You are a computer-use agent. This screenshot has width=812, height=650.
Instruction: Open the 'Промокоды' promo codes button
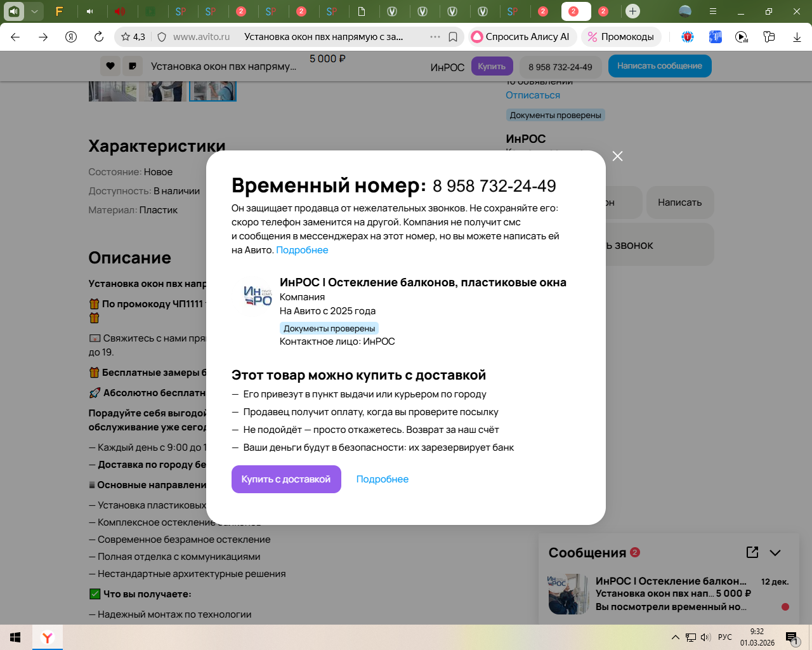[x=622, y=37]
